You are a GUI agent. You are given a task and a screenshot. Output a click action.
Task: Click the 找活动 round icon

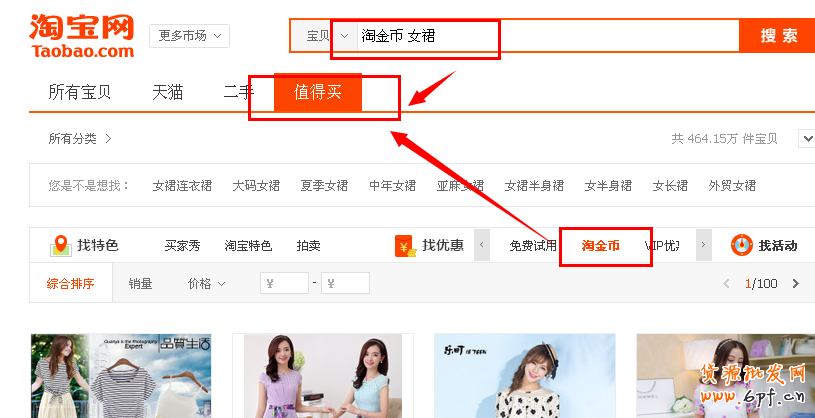point(742,245)
